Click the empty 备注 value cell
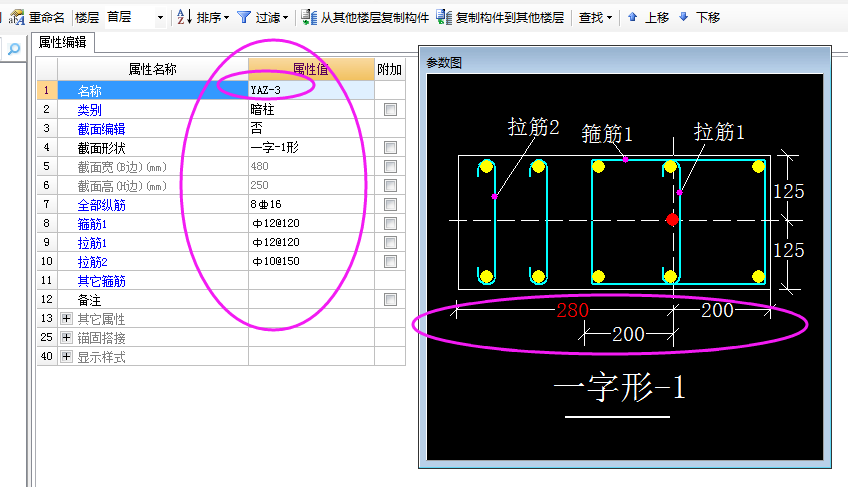848x487 pixels. pyautogui.click(x=311, y=299)
